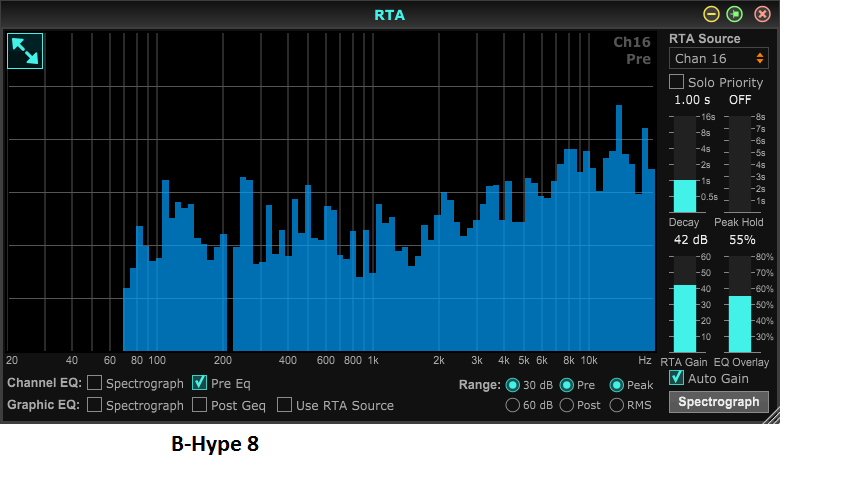Click the 1.00 s decay value
846x487 pixels.
pos(692,100)
